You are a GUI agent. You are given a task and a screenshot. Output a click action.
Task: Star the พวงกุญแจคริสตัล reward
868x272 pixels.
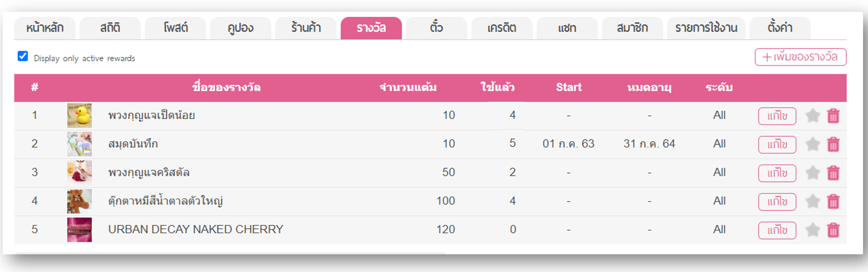pos(812,173)
